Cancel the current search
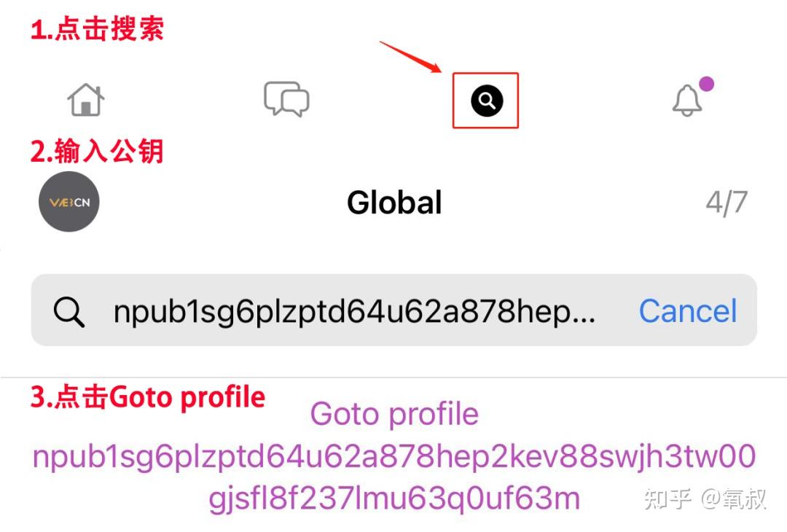Screen dimensions: 787x532 (688, 311)
